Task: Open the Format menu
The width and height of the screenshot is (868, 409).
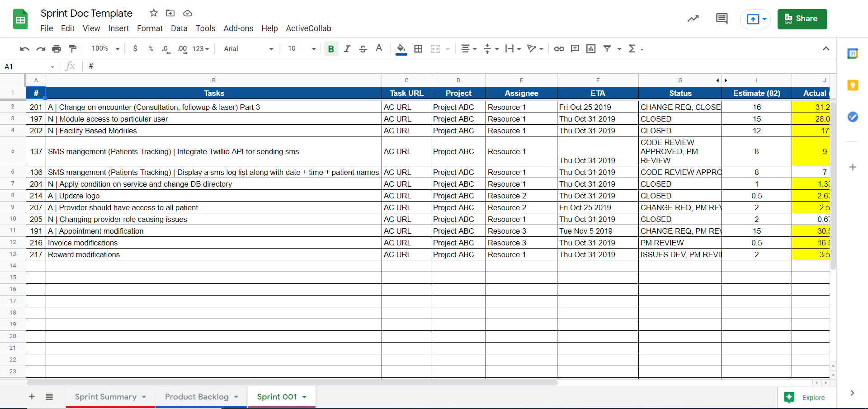Action: coord(150,28)
